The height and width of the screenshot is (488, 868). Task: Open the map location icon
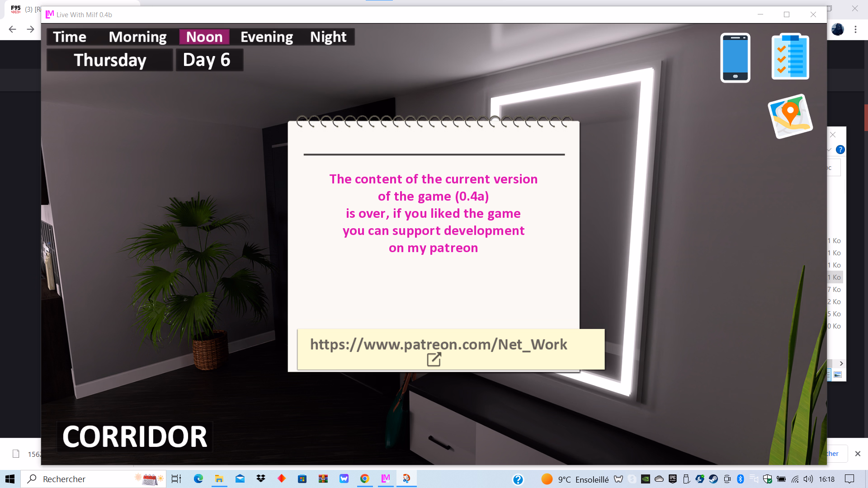pyautogui.click(x=790, y=116)
